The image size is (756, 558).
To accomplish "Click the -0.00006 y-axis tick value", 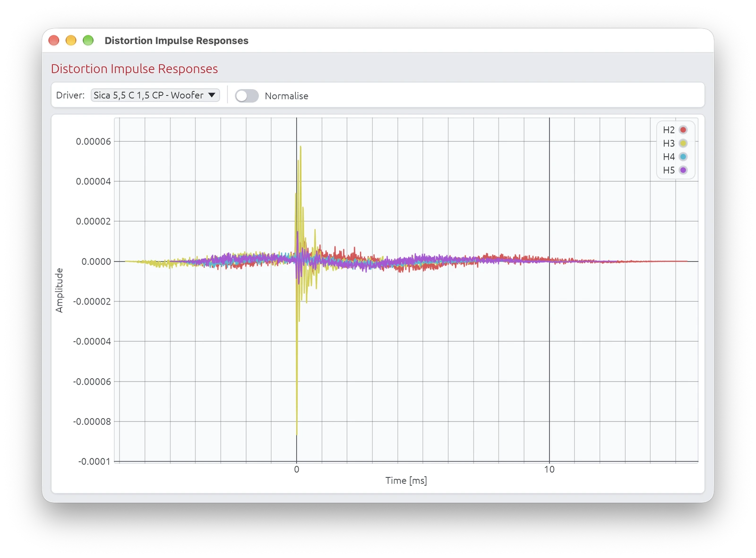I will (x=92, y=381).
